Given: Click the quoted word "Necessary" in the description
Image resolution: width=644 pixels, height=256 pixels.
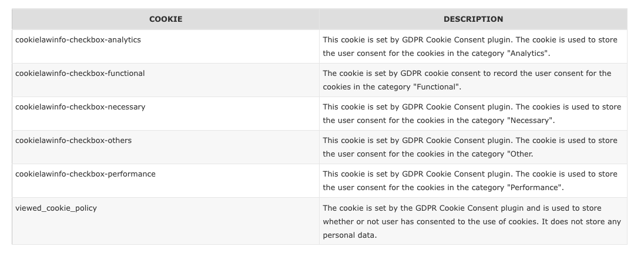Looking at the screenshot, I should (x=531, y=121).
